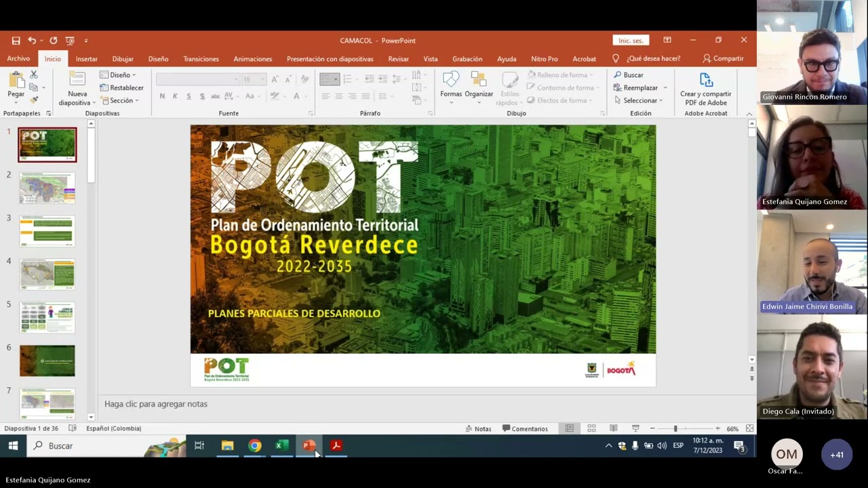Viewport: 868px width, 488px height.
Task: Paste with the Pegar clipboard icon
Action: (x=16, y=80)
